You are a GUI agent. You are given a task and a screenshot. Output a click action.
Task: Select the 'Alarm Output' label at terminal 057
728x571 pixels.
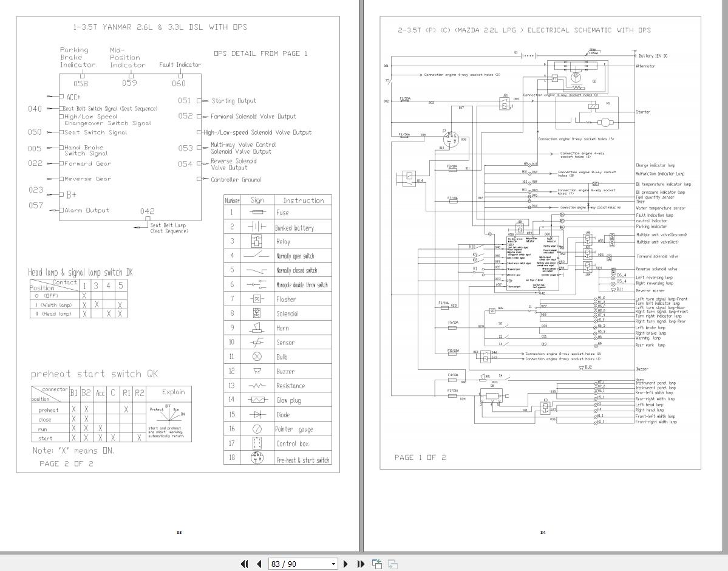[x=87, y=210]
